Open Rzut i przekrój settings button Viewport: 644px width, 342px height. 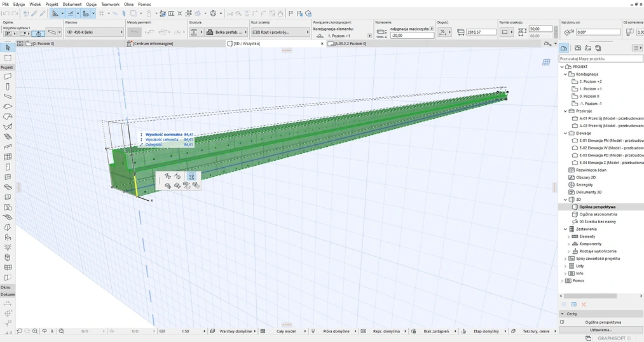pyautogui.click(x=275, y=32)
